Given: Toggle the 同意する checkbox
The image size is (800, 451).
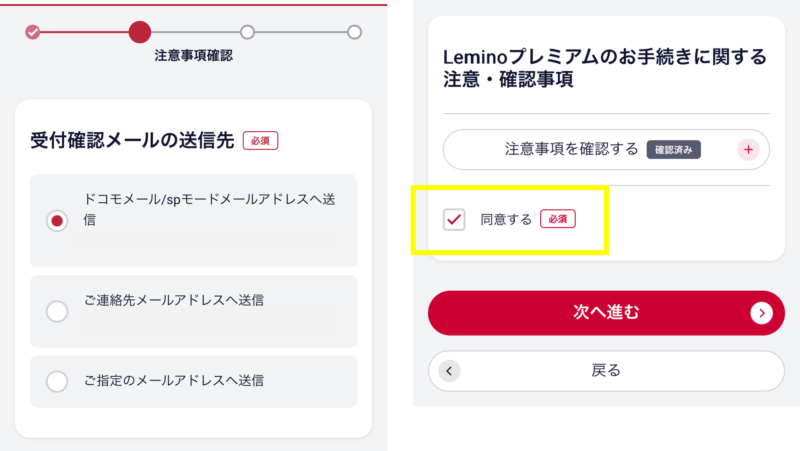Looking at the screenshot, I should coord(454,219).
